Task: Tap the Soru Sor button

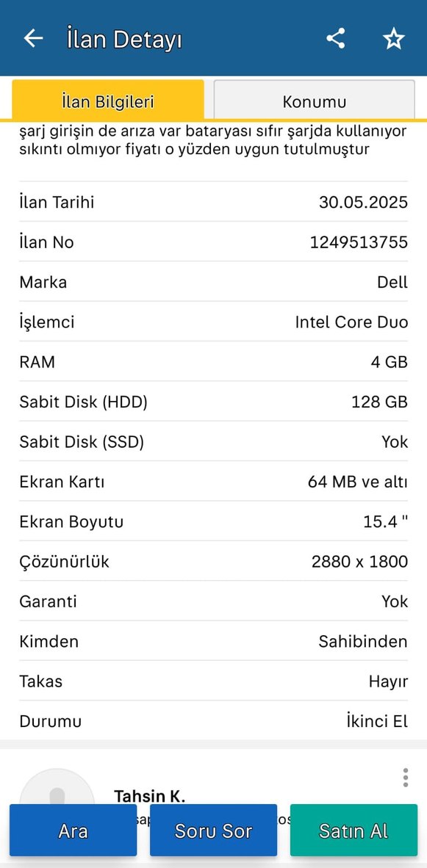Action: (x=213, y=830)
